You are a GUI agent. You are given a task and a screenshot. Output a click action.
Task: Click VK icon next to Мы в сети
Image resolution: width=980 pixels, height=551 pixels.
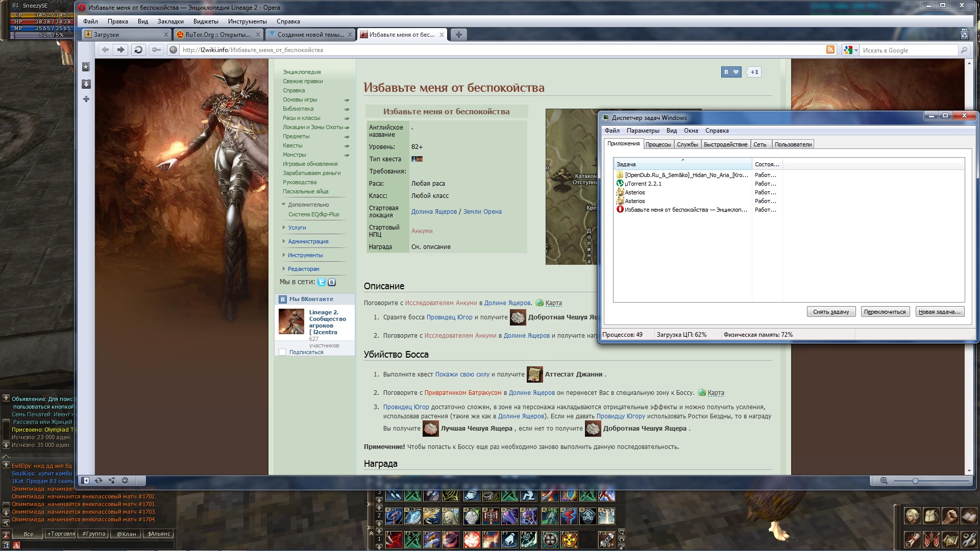332,282
